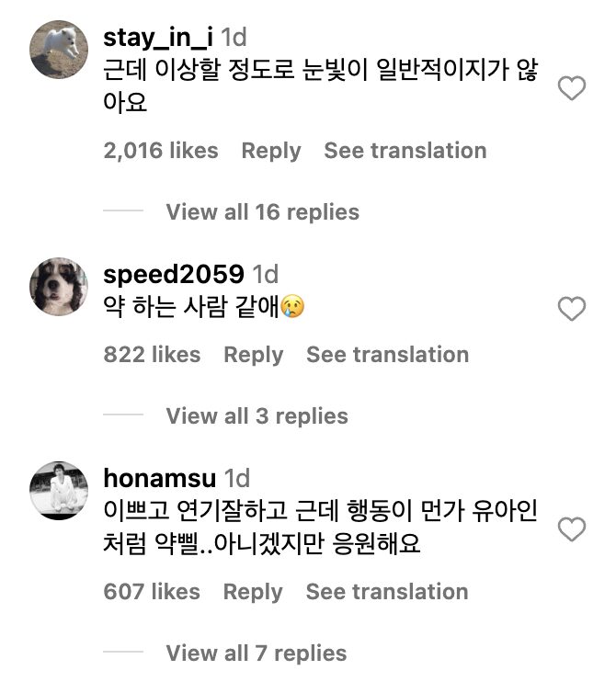The width and height of the screenshot is (616, 693).
Task: Expand all 3 replies
Action: (x=257, y=416)
